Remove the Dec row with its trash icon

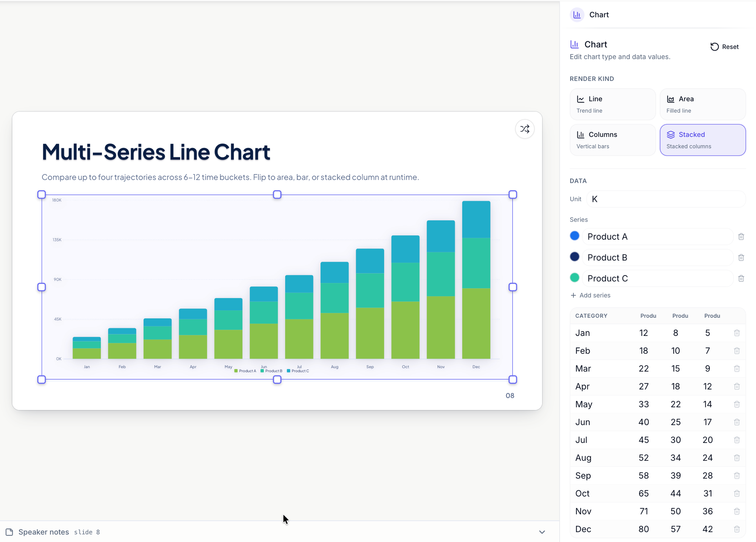(737, 529)
